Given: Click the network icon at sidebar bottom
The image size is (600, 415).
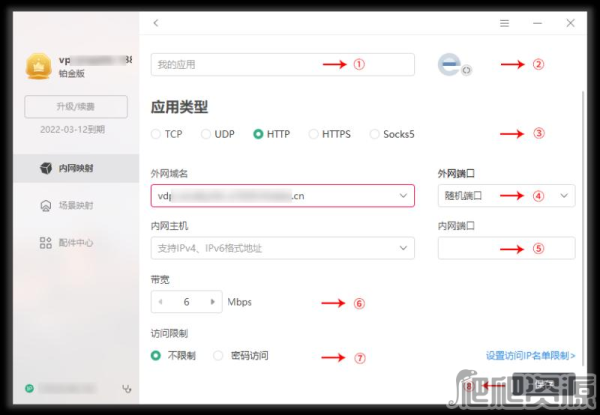Looking at the screenshot, I should click(x=126, y=388).
